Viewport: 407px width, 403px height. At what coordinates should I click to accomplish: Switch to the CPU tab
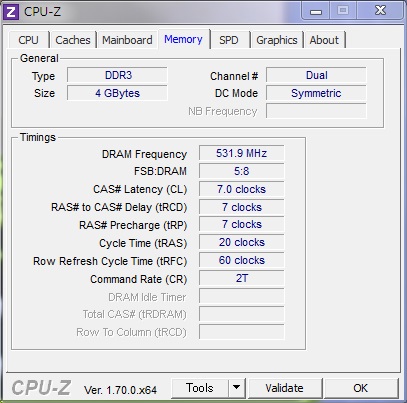(29, 40)
